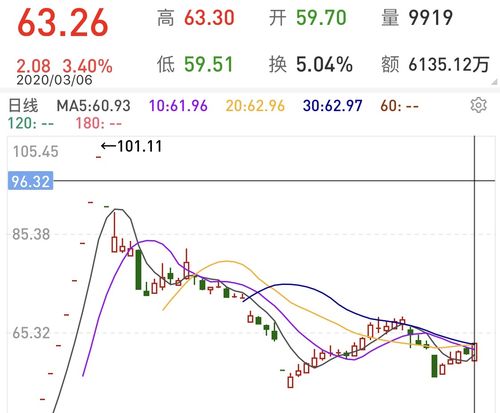Click the 3.40% change percentage
Viewport: 500px width, 413px height.
88,66
